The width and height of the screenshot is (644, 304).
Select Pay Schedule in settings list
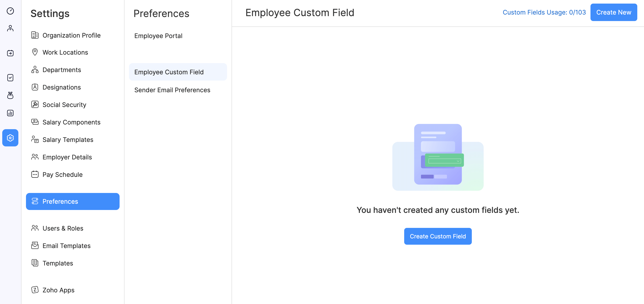pyautogui.click(x=62, y=175)
